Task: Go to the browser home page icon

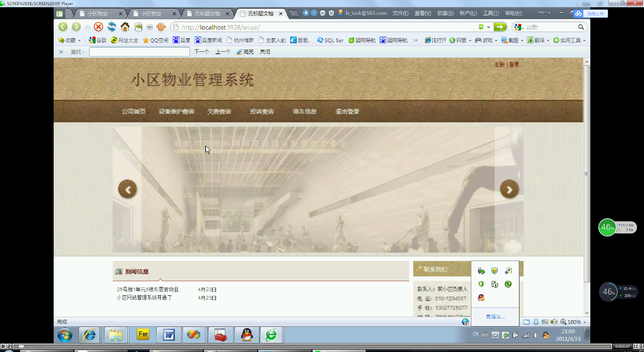Action: coord(125,27)
